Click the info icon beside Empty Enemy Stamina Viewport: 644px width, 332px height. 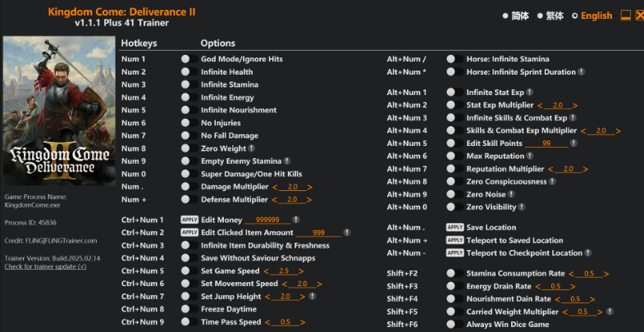(287, 161)
